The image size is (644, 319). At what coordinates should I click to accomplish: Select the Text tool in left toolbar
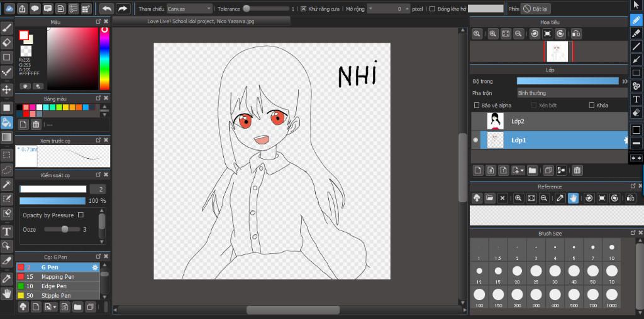pyautogui.click(x=7, y=232)
